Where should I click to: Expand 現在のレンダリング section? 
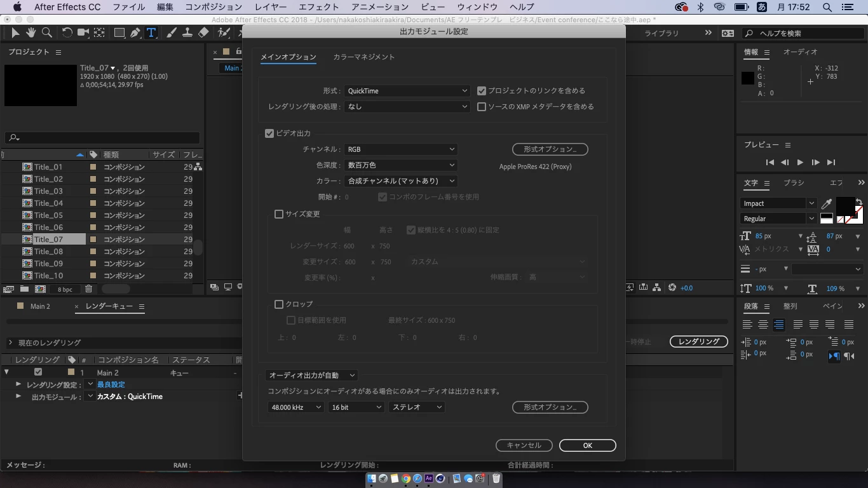[x=10, y=342]
